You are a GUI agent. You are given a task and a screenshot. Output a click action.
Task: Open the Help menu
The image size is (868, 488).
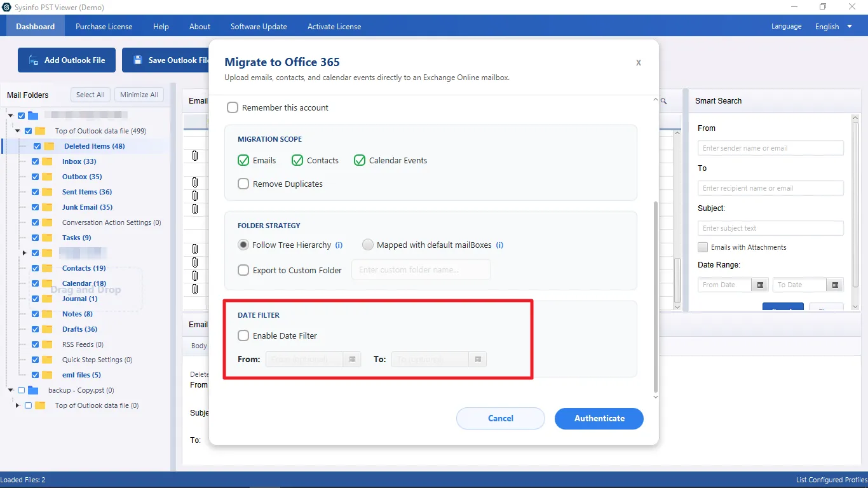click(161, 27)
